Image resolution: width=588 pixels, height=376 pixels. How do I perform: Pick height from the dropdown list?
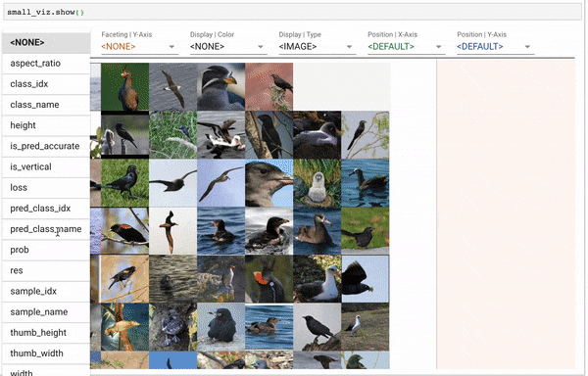46,125
